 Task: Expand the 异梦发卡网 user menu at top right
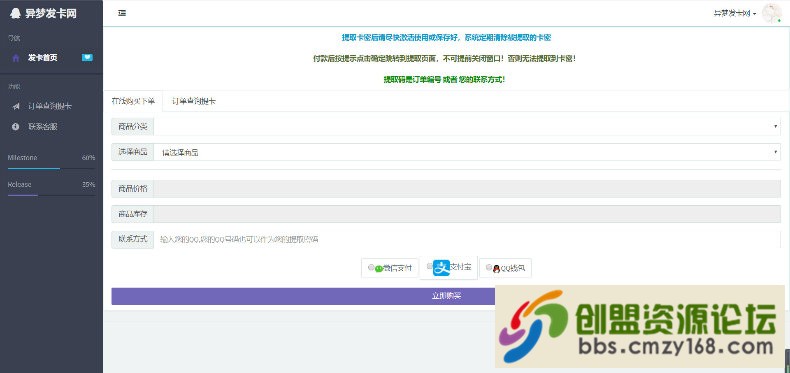point(735,14)
